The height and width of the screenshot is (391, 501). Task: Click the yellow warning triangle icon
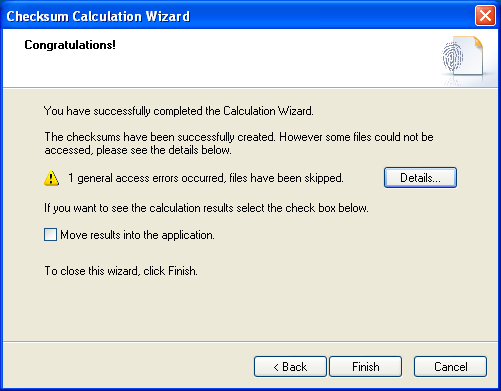point(51,178)
